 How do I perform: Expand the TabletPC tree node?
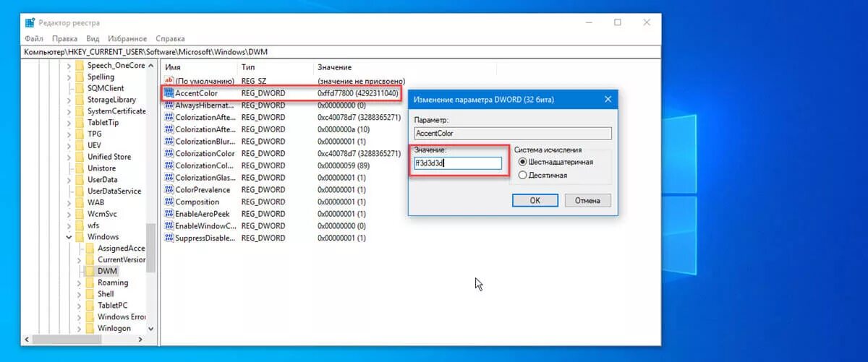(80, 306)
